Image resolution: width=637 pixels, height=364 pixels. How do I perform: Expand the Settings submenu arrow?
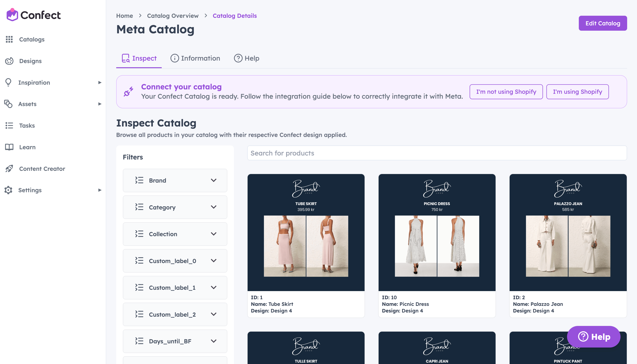[x=100, y=190]
